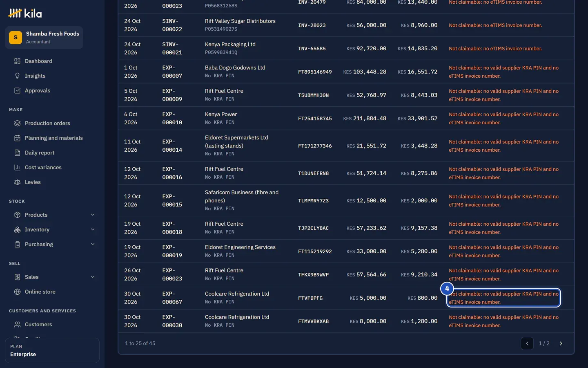This screenshot has height=368, width=588.
Task: Expand the Inventory submenu chevron
Action: (93, 229)
